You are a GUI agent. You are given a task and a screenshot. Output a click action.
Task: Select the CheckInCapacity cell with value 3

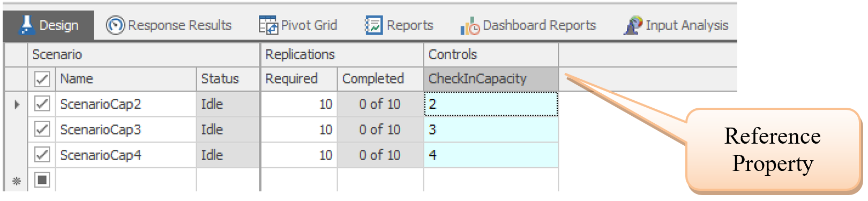tap(491, 130)
